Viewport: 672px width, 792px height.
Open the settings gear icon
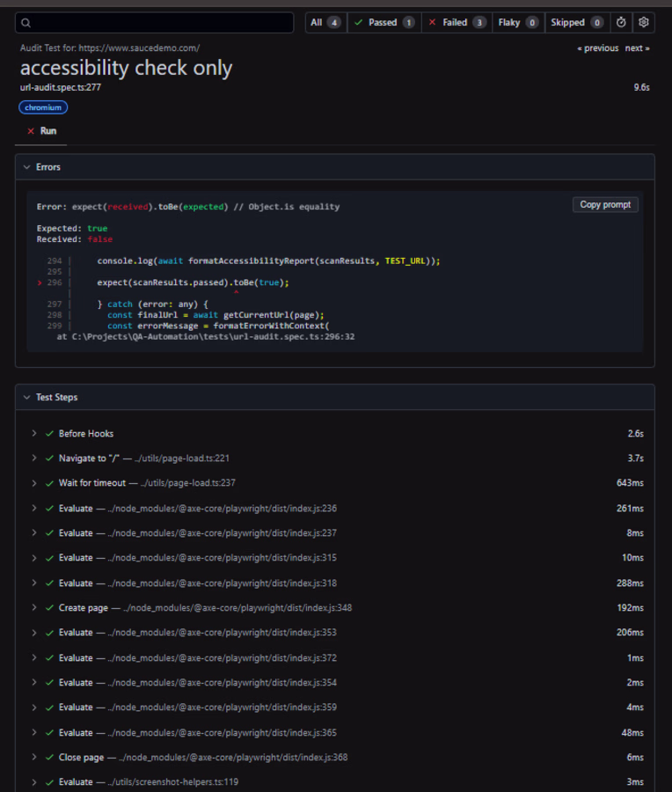pyautogui.click(x=643, y=22)
